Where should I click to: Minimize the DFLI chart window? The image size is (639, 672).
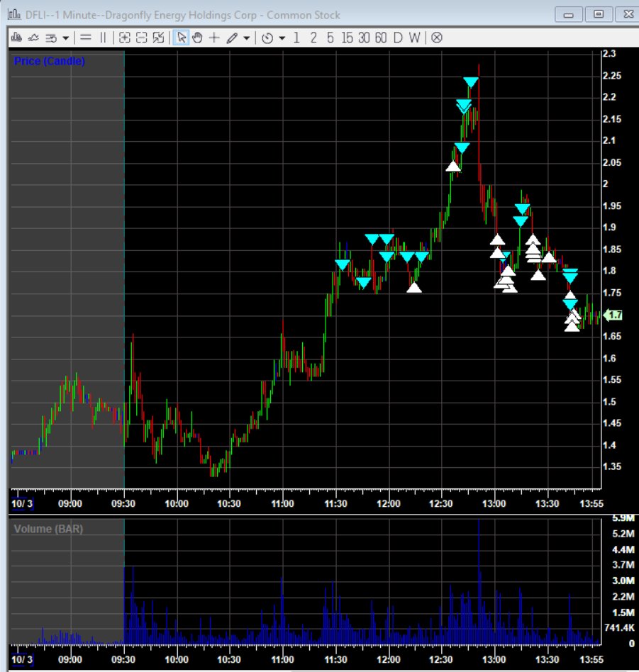coord(569,15)
